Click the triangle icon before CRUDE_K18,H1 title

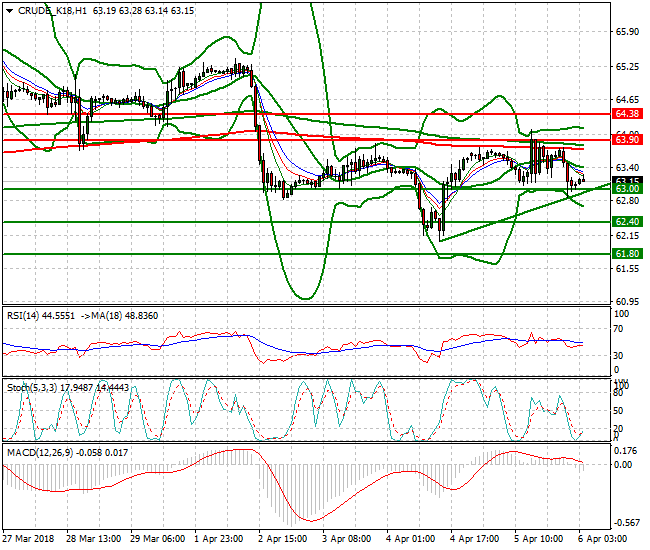click(x=8, y=10)
